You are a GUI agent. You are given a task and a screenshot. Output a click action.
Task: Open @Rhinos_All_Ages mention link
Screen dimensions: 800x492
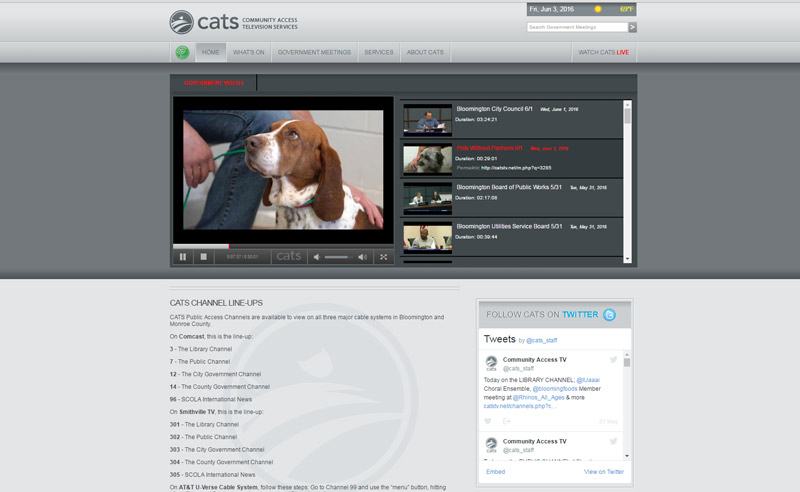[x=538, y=397]
